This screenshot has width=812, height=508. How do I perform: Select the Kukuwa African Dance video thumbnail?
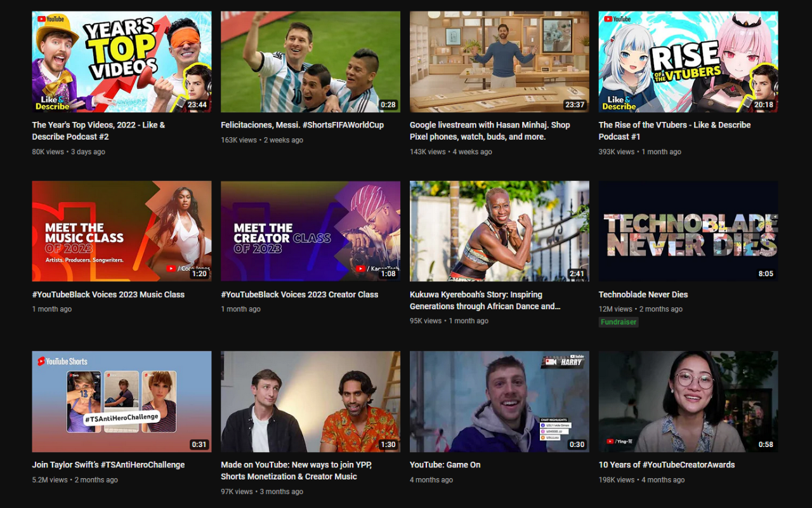pyautogui.click(x=499, y=231)
